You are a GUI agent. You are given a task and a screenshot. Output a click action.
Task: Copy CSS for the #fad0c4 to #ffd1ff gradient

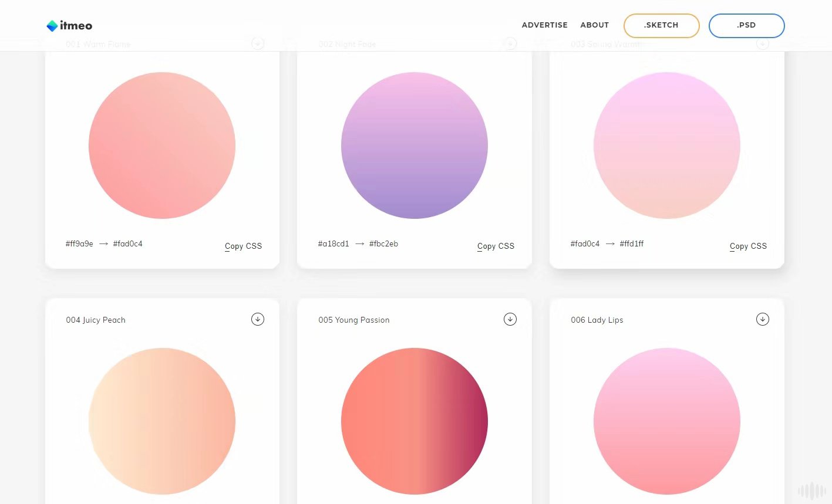tap(748, 246)
